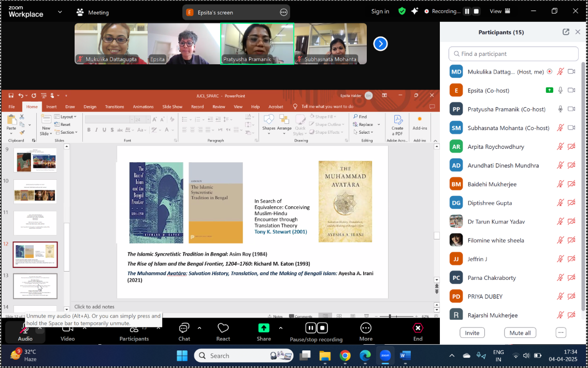Click the React heart icon
588x368 pixels.
point(223,328)
